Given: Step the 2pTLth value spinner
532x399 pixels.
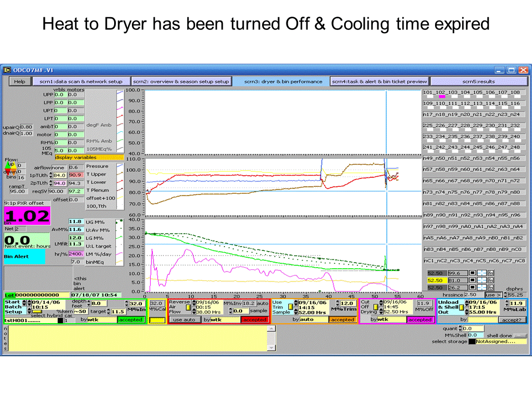Looking at the screenshot, I should (x=50, y=183).
